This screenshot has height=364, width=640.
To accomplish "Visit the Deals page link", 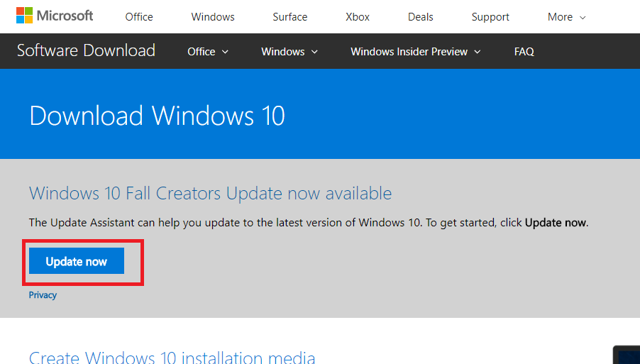I will [420, 17].
